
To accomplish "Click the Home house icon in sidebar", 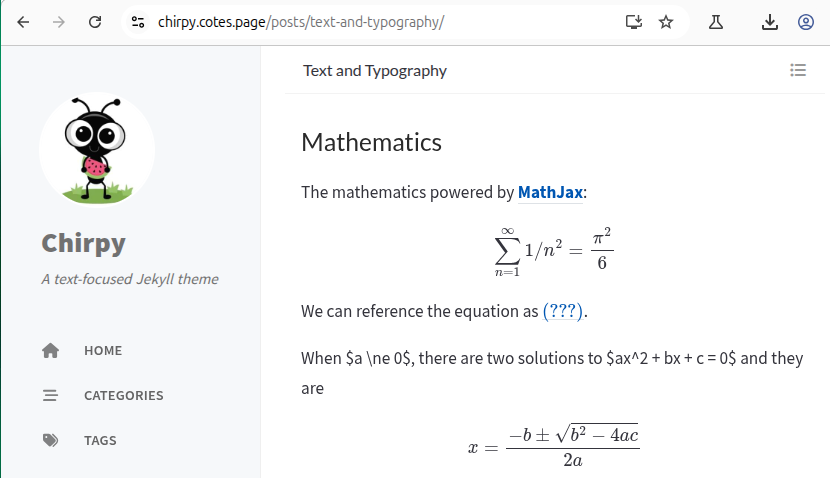I will click(x=51, y=351).
